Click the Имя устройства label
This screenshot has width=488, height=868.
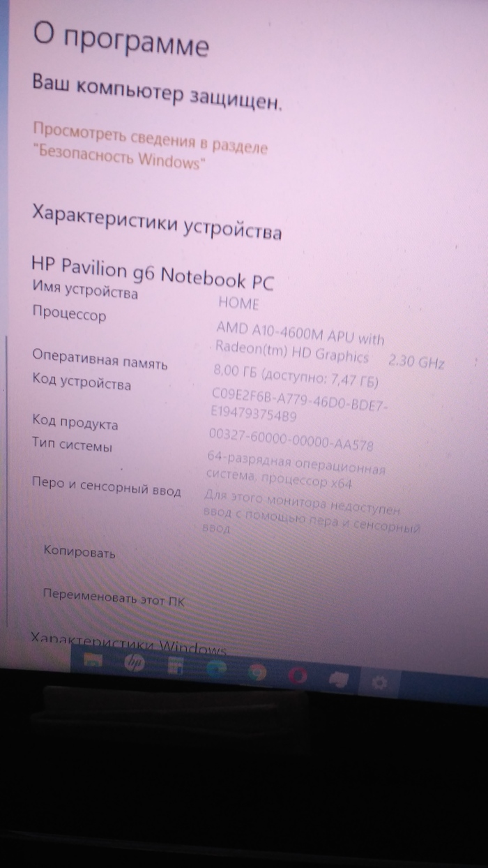coord(85,289)
